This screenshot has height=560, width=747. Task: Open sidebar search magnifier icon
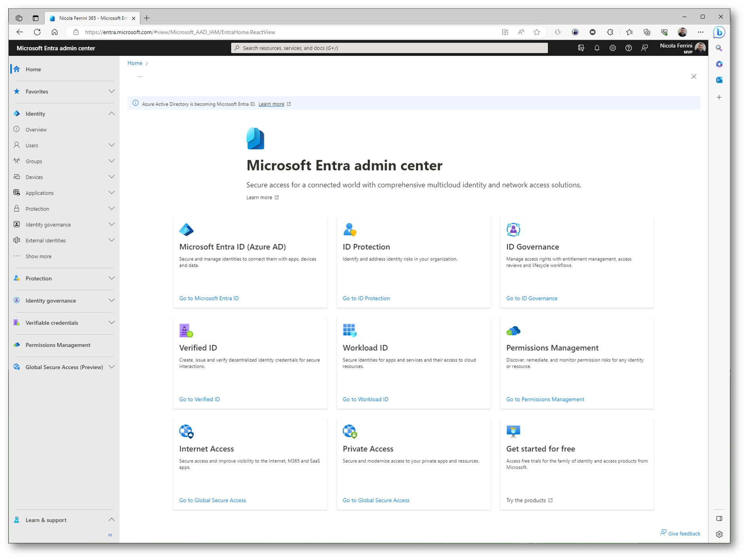719,48
